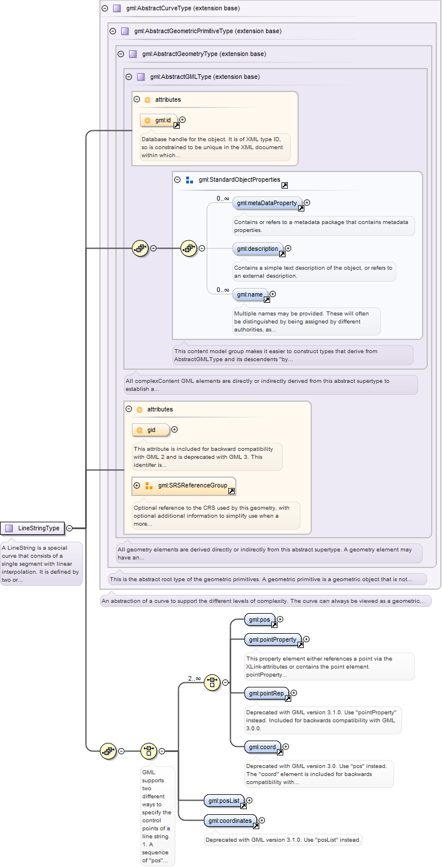
Task: Expand the gid attribute details
Action: [x=175, y=430]
